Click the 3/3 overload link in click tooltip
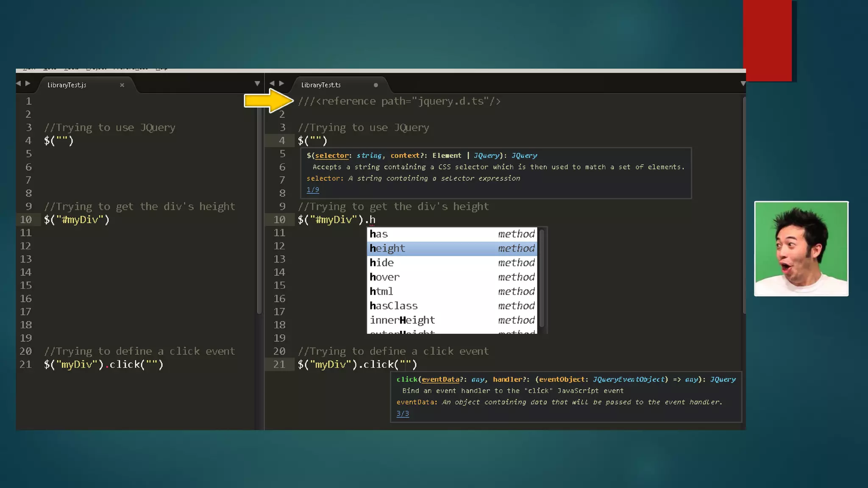The height and width of the screenshot is (488, 868). click(x=403, y=413)
